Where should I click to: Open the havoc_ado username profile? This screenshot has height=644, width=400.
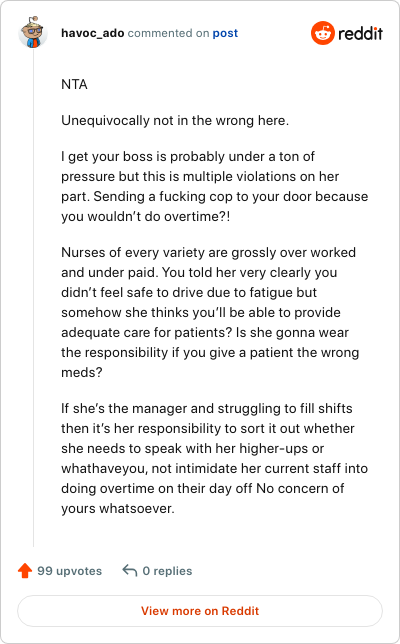[92, 33]
